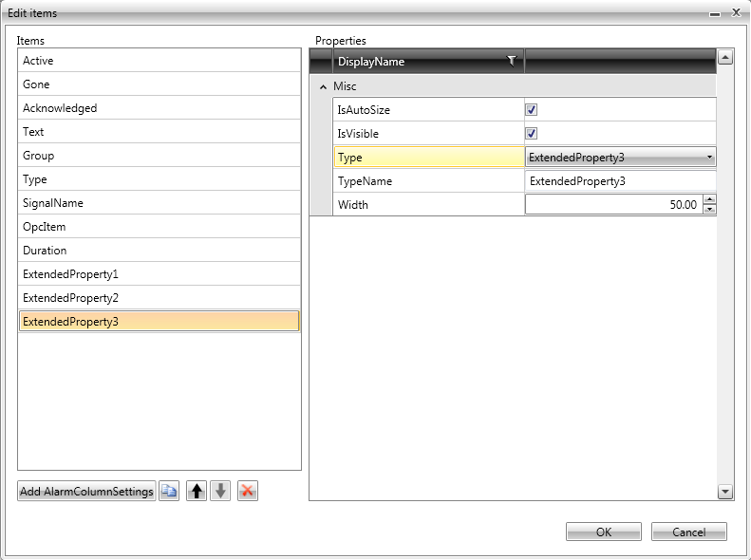Click the copy item icon

pos(169,491)
